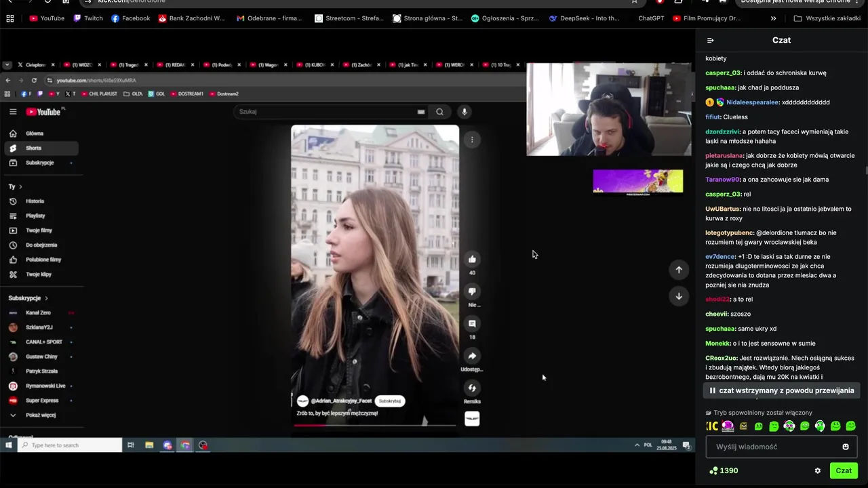Screen dimensions: 868x488
Task: Resume chat via 'czat wstrzymany' banner
Action: click(781, 390)
